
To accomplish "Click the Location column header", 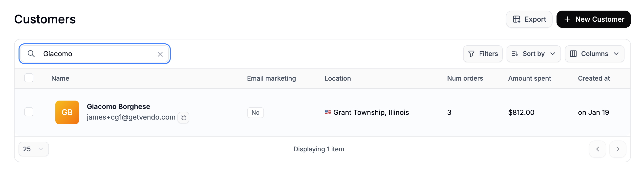I will [338, 78].
